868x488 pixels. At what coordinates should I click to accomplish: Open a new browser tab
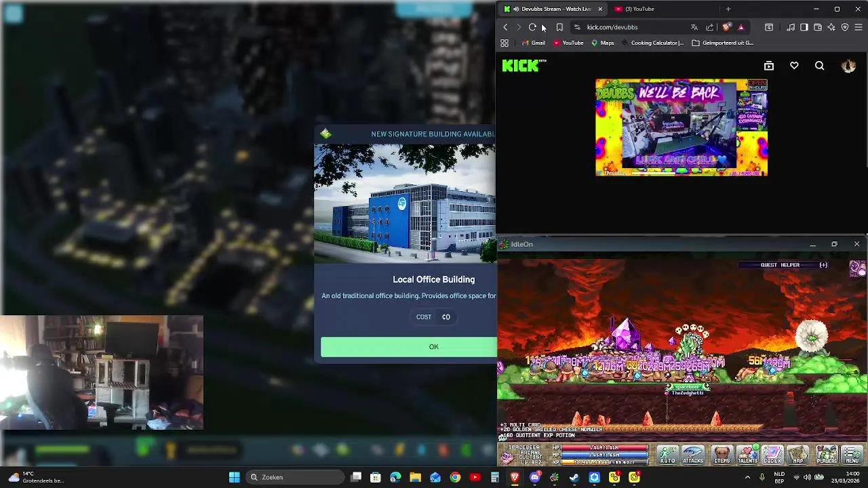tap(728, 9)
